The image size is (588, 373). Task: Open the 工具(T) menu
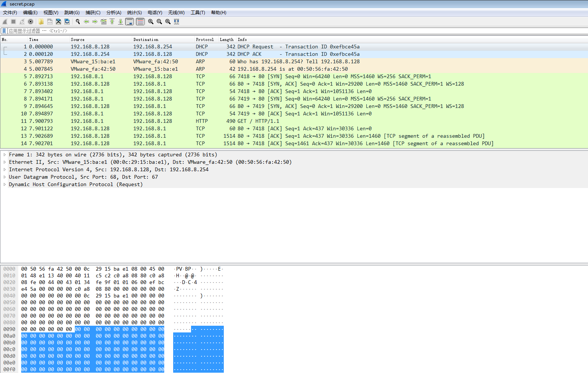coord(198,13)
